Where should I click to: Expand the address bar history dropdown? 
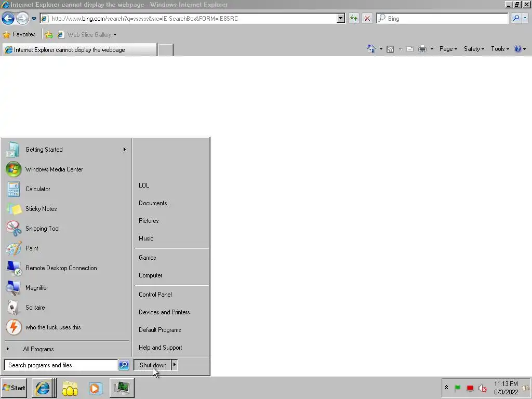(x=341, y=19)
